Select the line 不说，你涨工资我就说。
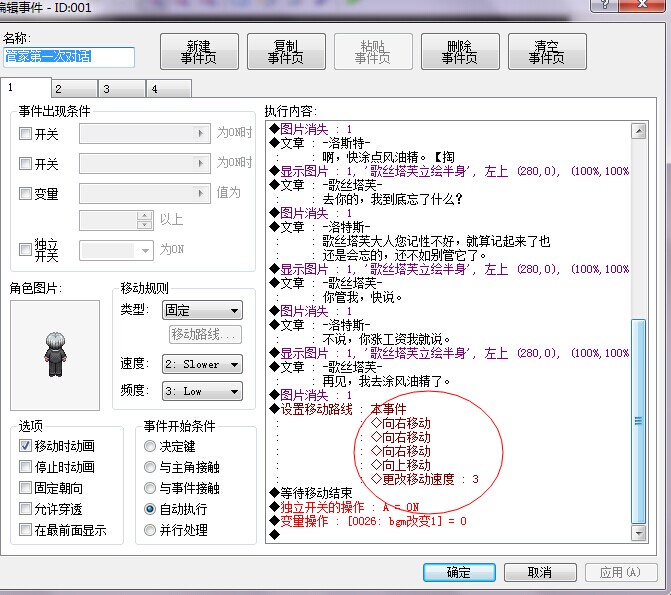The image size is (671, 595). tap(387, 339)
